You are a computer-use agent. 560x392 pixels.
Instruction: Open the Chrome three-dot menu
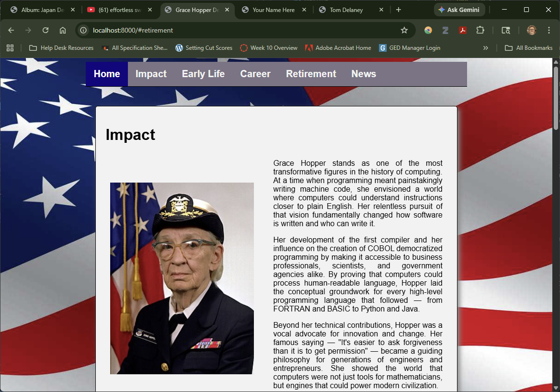click(549, 30)
